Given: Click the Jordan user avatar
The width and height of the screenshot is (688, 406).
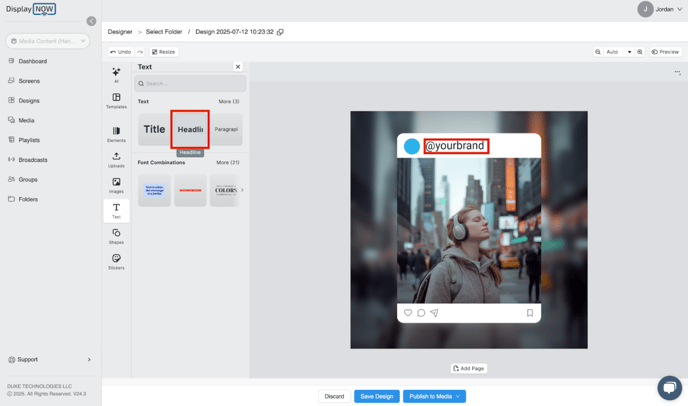Looking at the screenshot, I should pos(645,9).
